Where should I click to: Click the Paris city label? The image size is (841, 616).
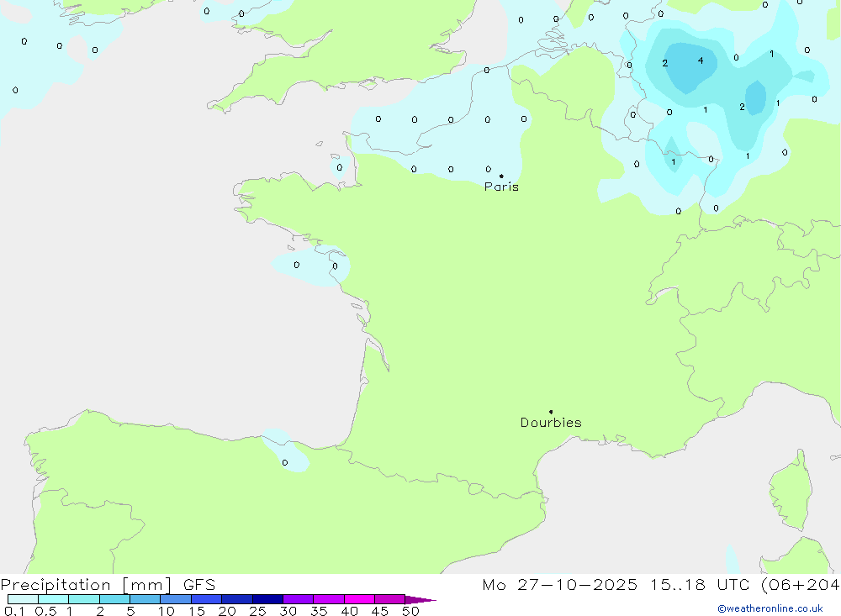click(x=501, y=187)
